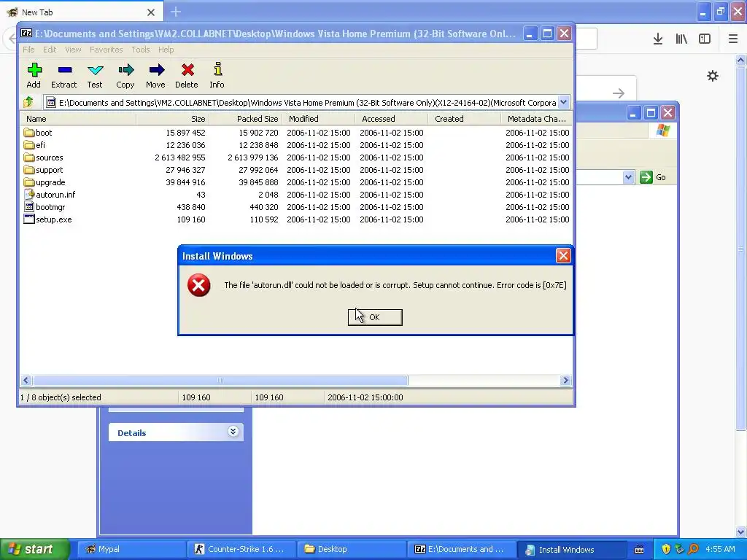Open the View menu

pyautogui.click(x=73, y=50)
